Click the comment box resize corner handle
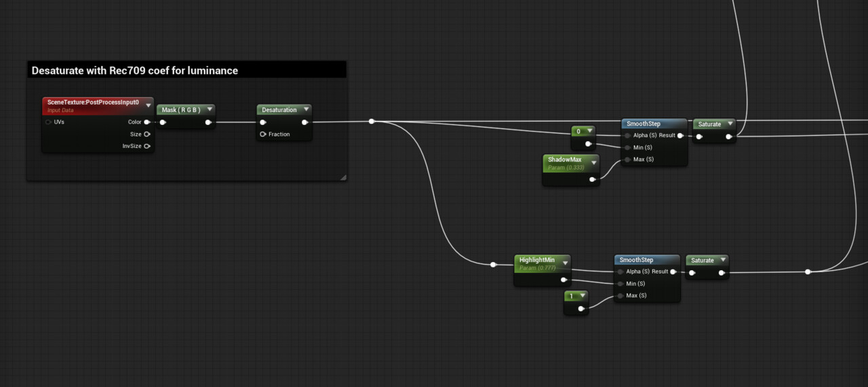This screenshot has width=868, height=387. (x=342, y=177)
